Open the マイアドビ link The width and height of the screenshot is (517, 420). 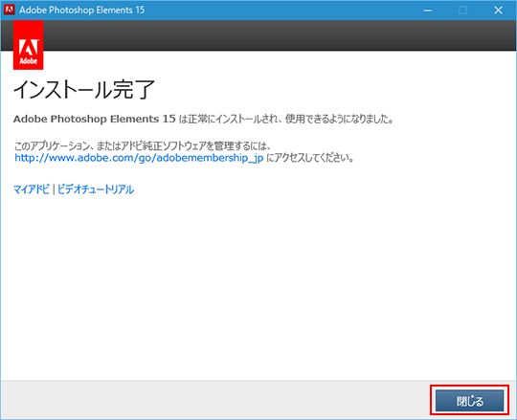click(32, 189)
